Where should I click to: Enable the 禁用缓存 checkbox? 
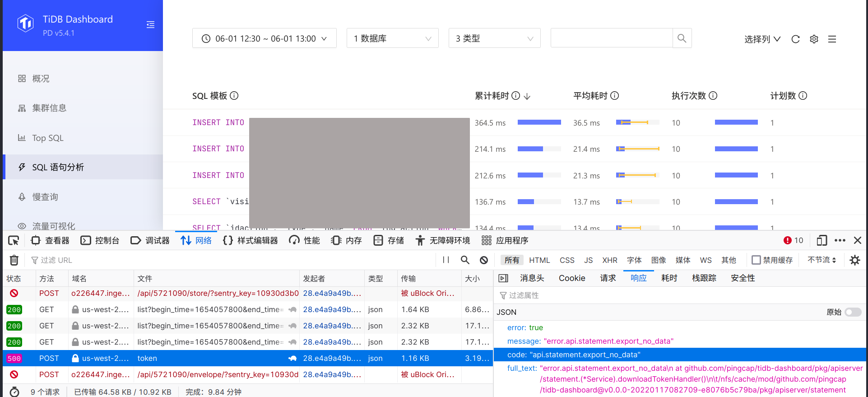point(756,260)
